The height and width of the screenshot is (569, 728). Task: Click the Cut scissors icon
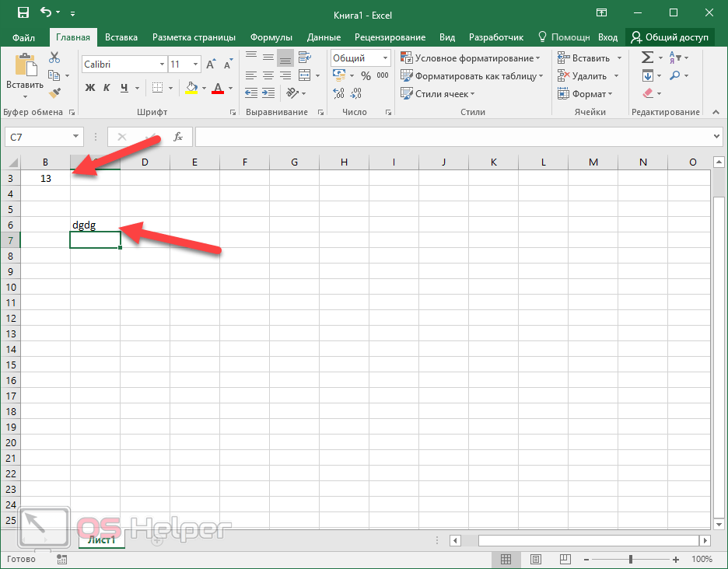(54, 58)
